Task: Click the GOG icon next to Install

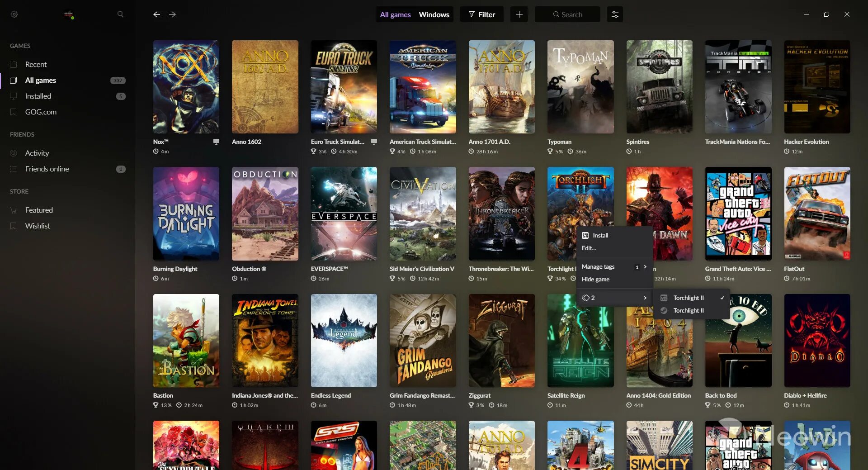Action: click(585, 235)
